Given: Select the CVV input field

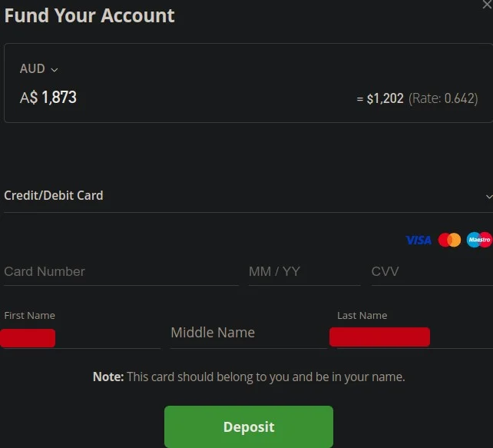Looking at the screenshot, I should (432, 272).
